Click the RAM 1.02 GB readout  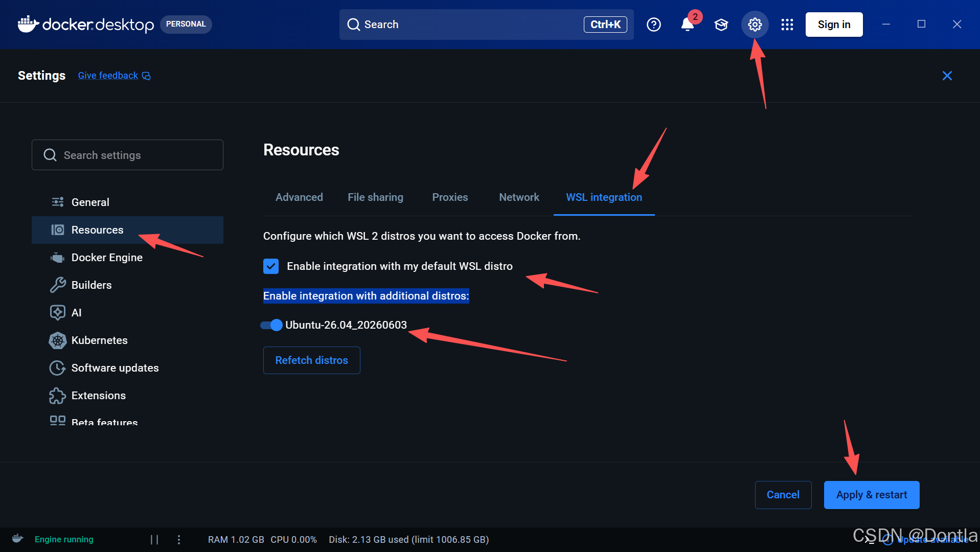[x=236, y=539]
